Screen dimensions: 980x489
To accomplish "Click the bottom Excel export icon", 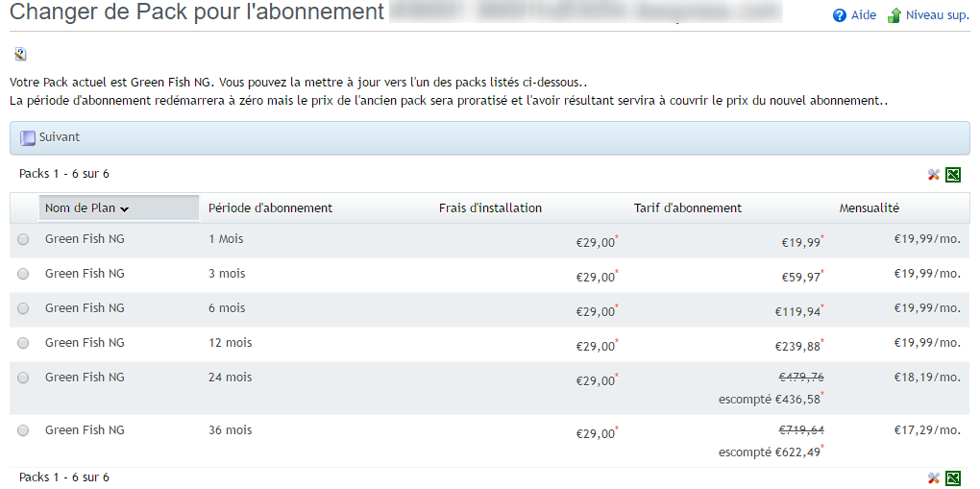I will 953,478.
